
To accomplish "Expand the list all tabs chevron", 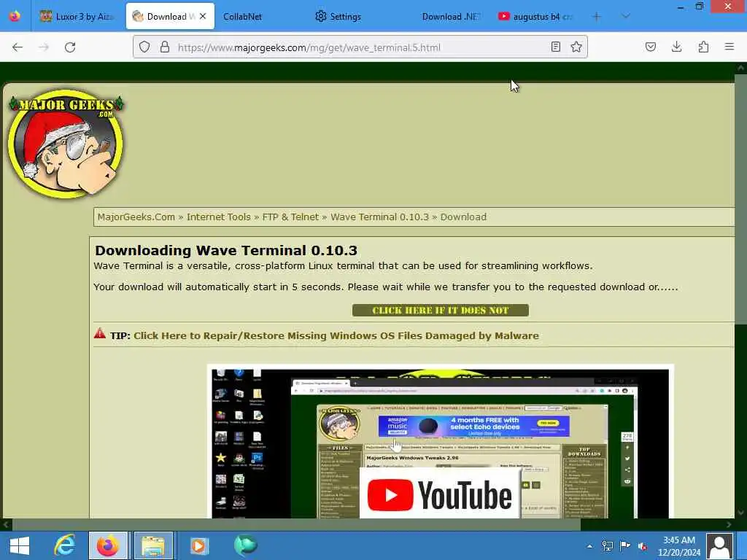I will [626, 16].
